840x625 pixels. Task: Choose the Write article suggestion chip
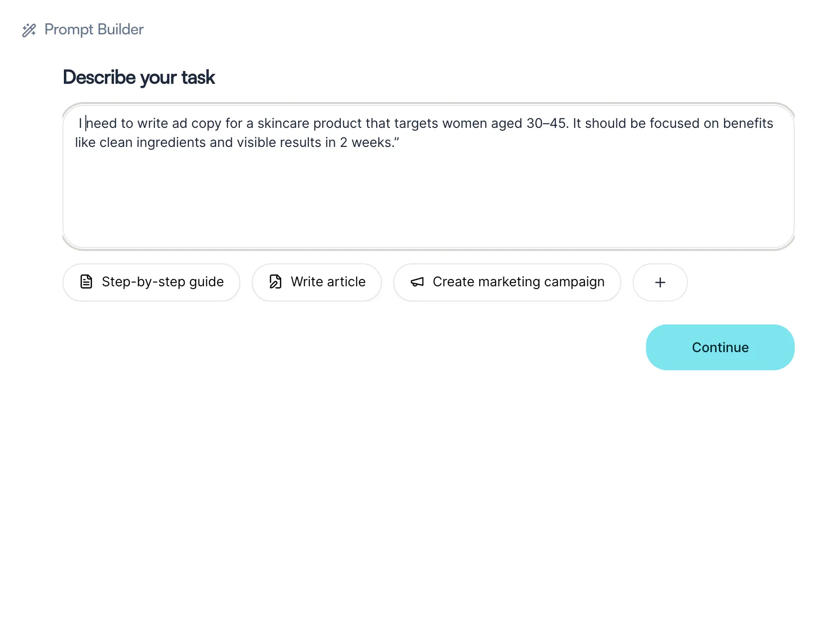coord(317,282)
